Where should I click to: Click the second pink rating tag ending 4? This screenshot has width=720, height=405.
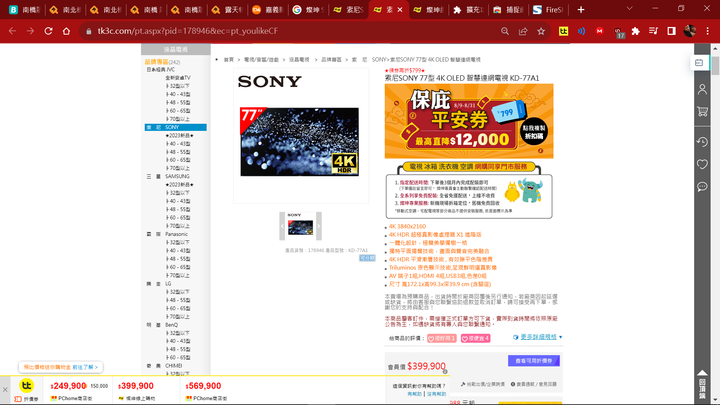coord(475,338)
